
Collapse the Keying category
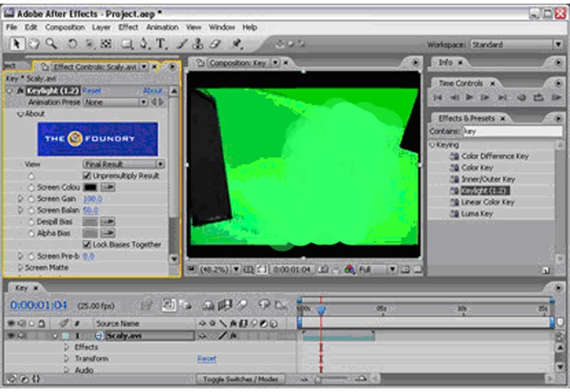(432, 145)
